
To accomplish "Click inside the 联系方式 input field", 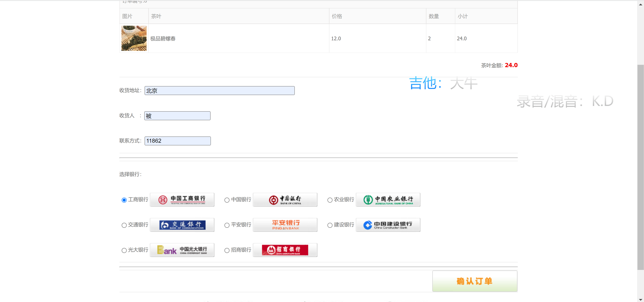I will coord(177,141).
